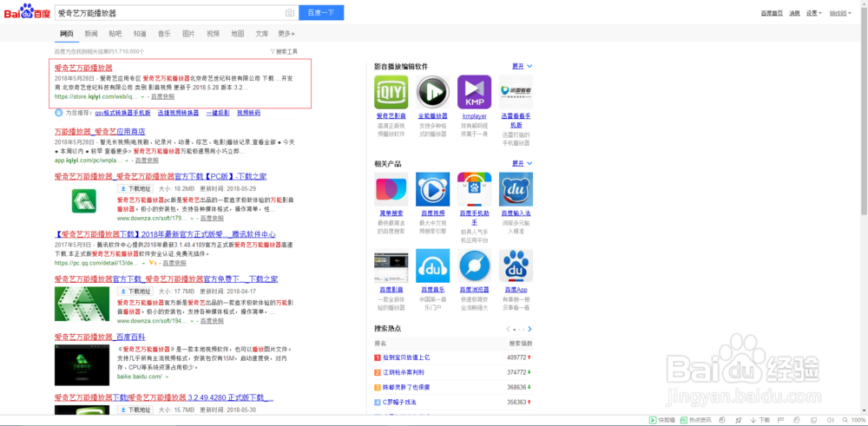Viewport: 868px width, 426px height.
Task: Click the 迅捷视频转换器 suggestion link
Action: click(178, 114)
